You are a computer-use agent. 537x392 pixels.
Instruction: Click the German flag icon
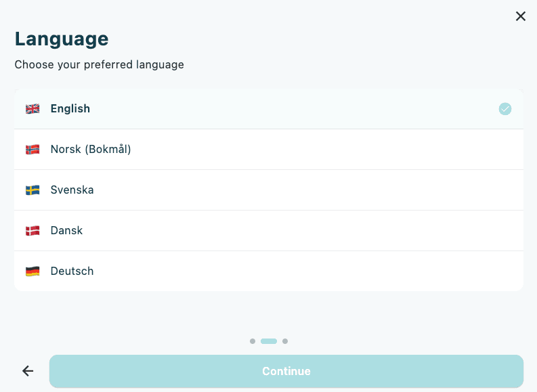[33, 271]
